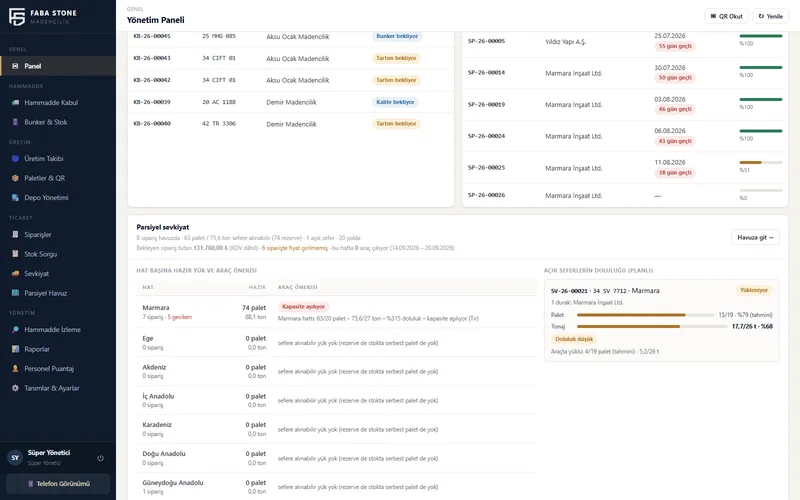Select the Karadeniz hat row
The height and width of the screenshot is (500, 800).
click(336, 429)
